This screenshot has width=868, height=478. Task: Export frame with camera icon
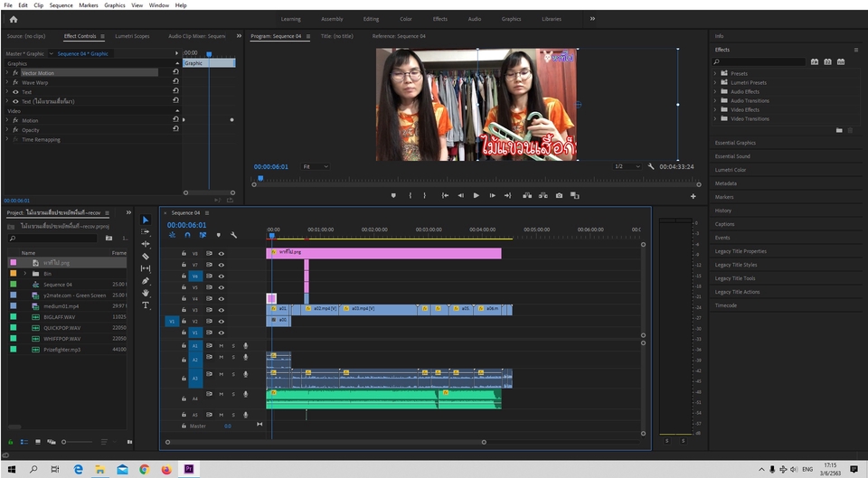point(559,195)
